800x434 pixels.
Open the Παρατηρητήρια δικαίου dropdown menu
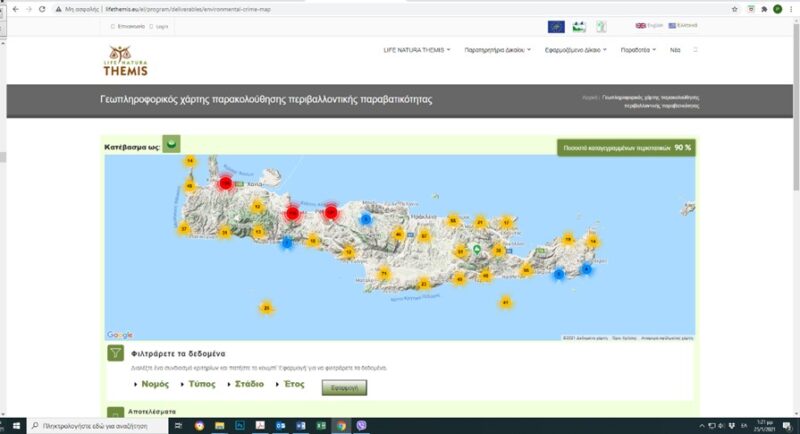[497, 50]
